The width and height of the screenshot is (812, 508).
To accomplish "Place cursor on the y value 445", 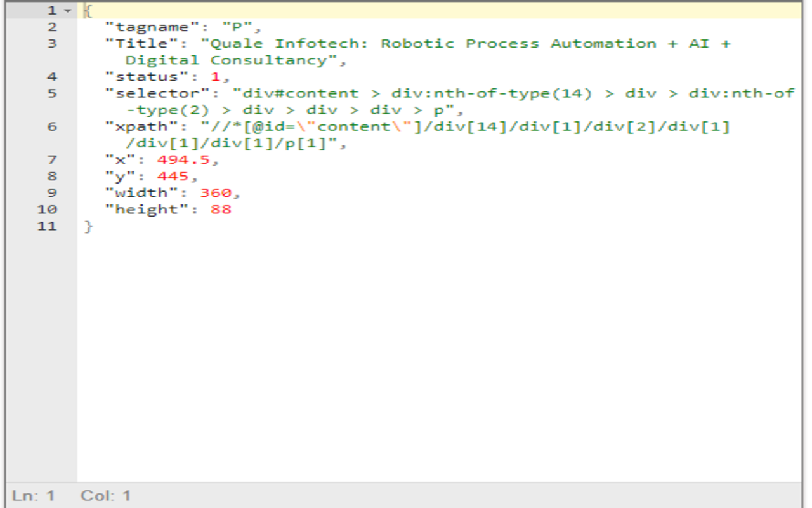I will [x=173, y=176].
